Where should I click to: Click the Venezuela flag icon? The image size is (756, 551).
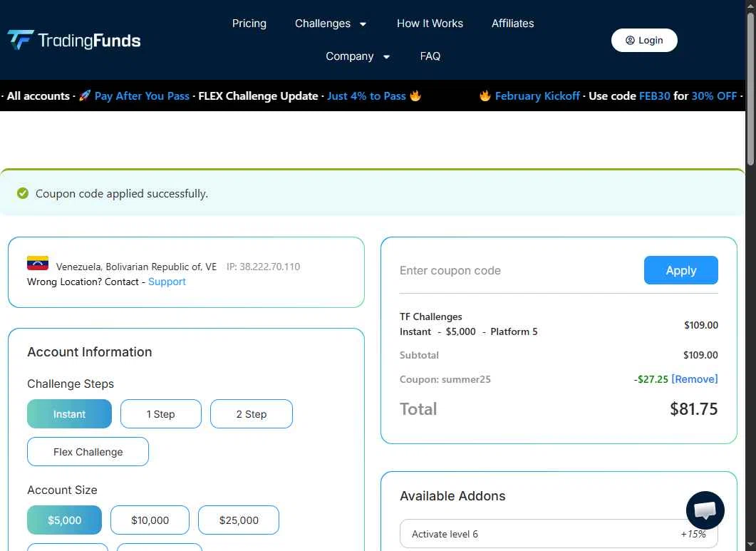(38, 263)
